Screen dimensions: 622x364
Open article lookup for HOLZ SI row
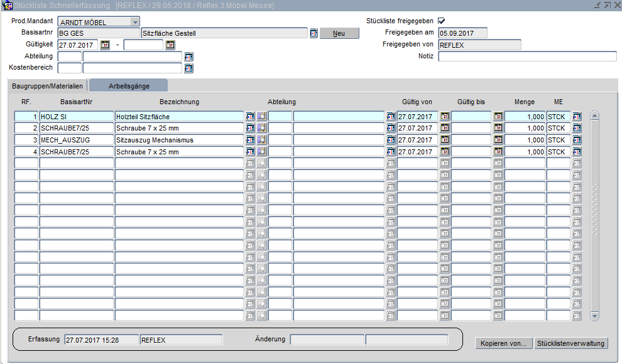point(250,117)
